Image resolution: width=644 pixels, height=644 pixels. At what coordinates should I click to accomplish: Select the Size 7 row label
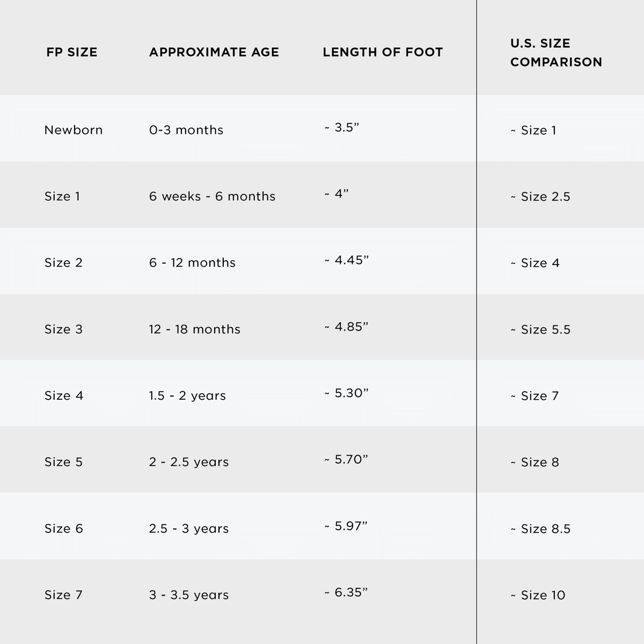(63, 595)
